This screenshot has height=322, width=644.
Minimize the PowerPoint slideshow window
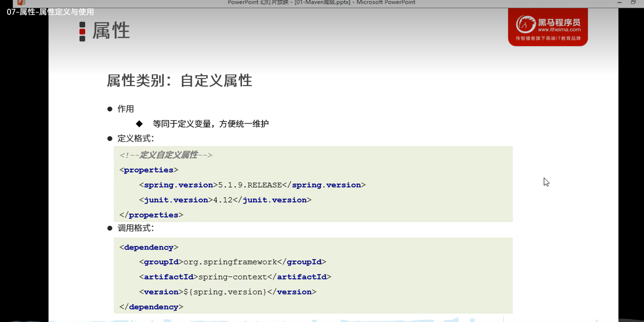point(619,3)
